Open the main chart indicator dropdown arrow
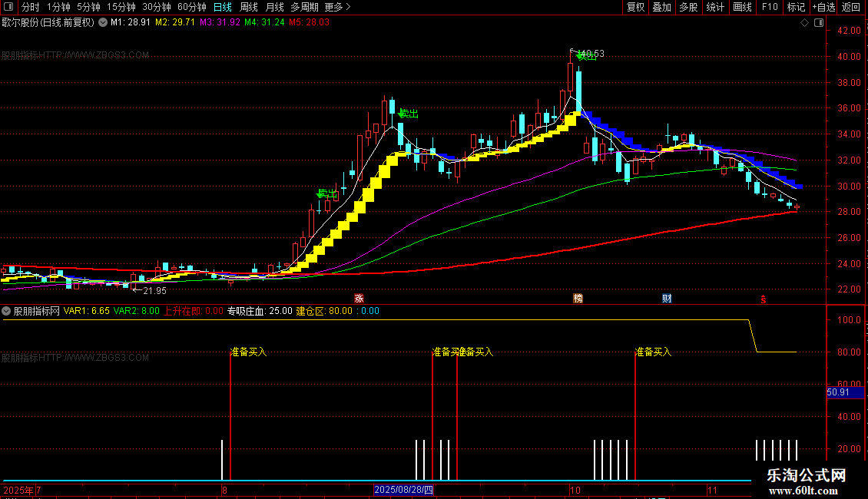Image resolution: width=868 pixels, height=499 pixels. [x=103, y=23]
